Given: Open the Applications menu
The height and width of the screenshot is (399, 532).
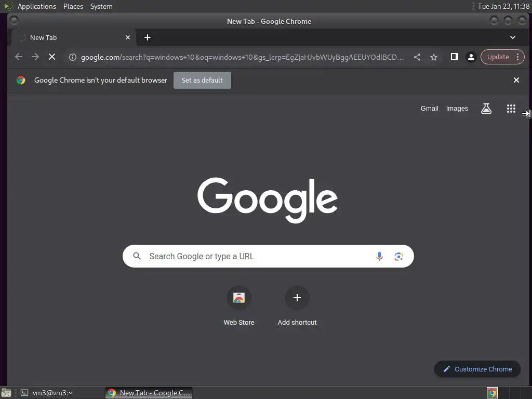Looking at the screenshot, I should (37, 6).
